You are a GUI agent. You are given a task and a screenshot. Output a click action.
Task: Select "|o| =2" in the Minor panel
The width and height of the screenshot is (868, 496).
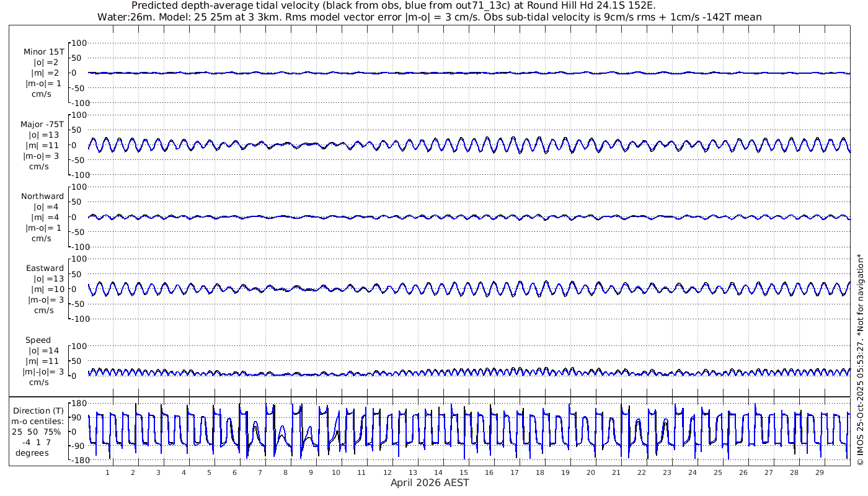tap(46, 63)
